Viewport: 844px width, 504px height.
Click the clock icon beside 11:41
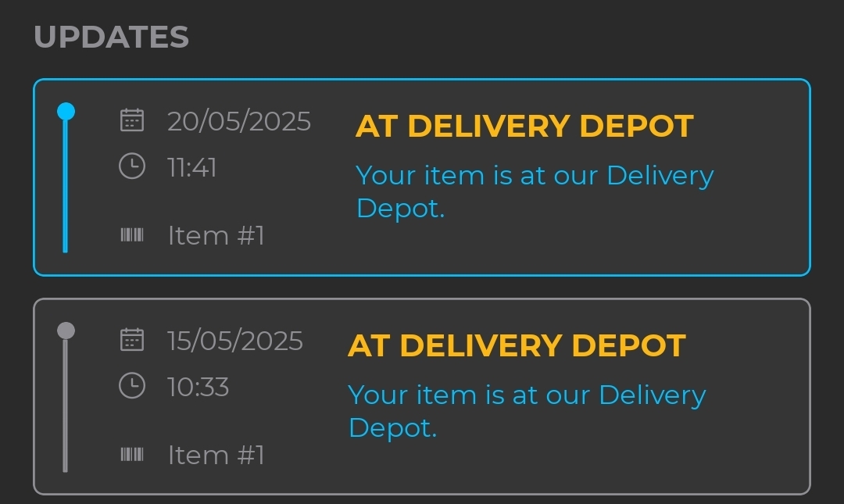(131, 166)
